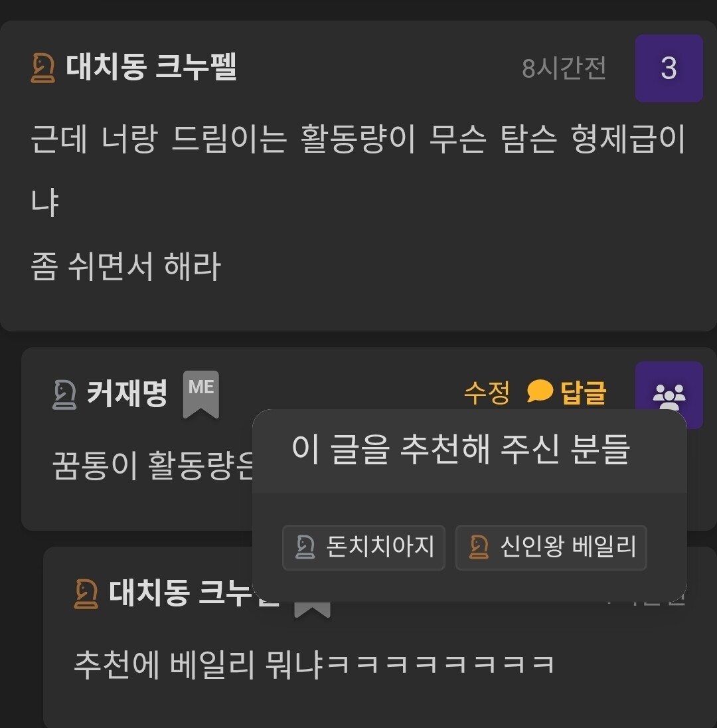Click the gray knight icon beside 커재명
Viewport: 717px width, 728px height.
pyautogui.click(x=64, y=395)
